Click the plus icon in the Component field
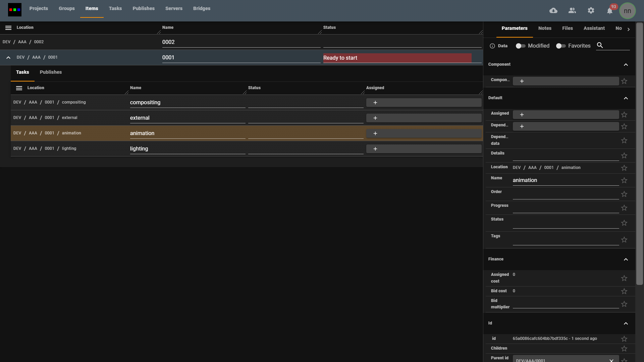The height and width of the screenshot is (362, 644). click(522, 81)
